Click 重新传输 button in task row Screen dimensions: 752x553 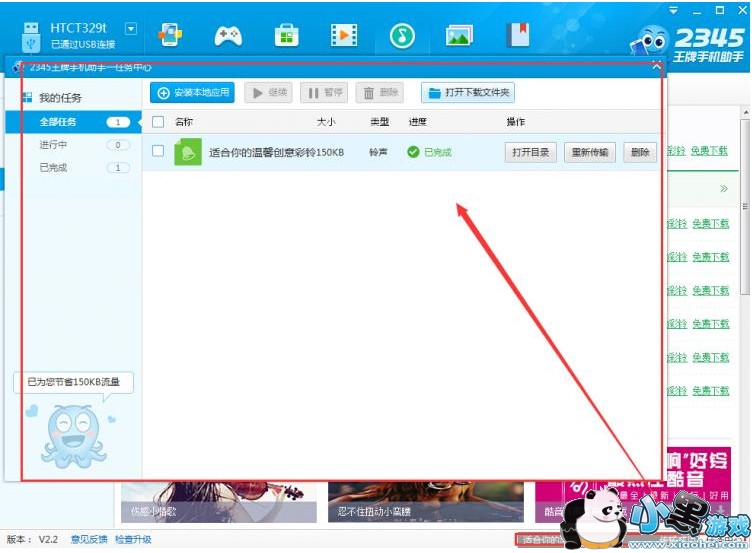point(590,153)
